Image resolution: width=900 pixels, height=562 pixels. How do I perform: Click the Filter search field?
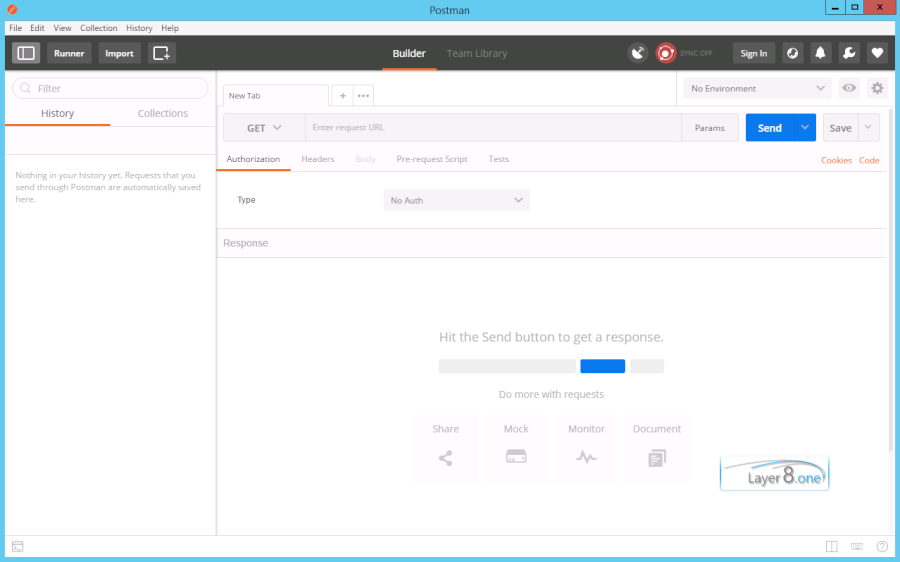[110, 88]
